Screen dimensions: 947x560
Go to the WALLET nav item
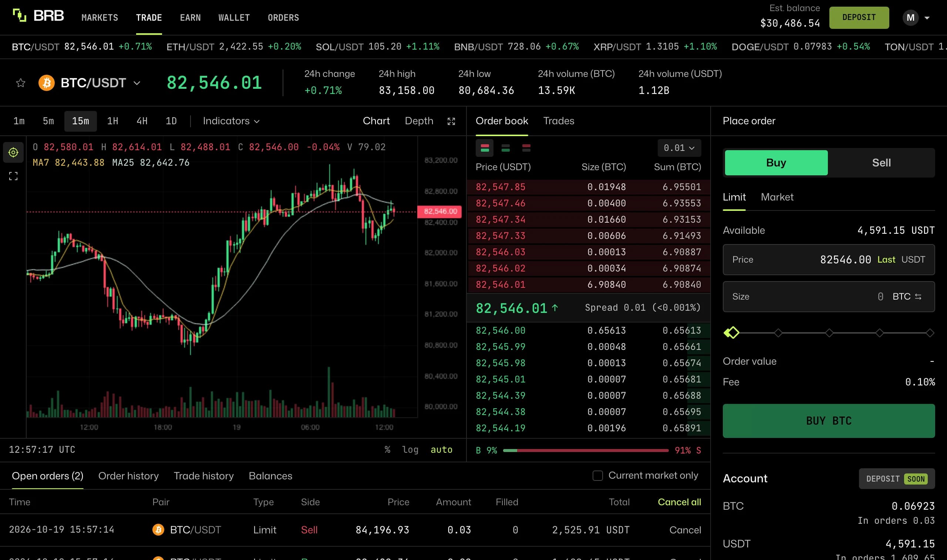[234, 18]
